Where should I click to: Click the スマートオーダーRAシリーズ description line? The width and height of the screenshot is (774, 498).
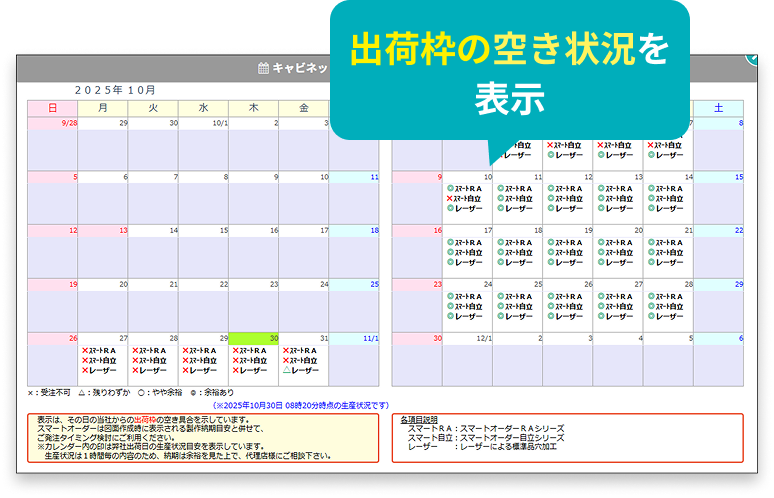point(486,429)
